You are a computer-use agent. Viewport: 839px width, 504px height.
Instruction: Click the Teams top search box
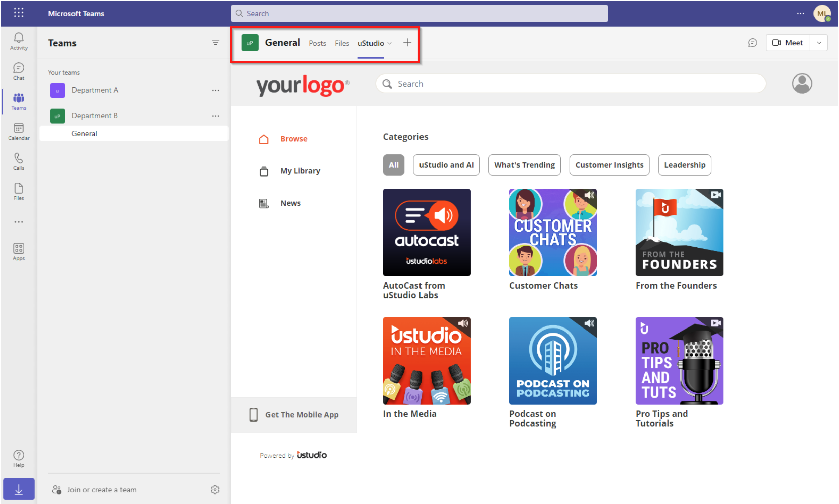click(419, 13)
